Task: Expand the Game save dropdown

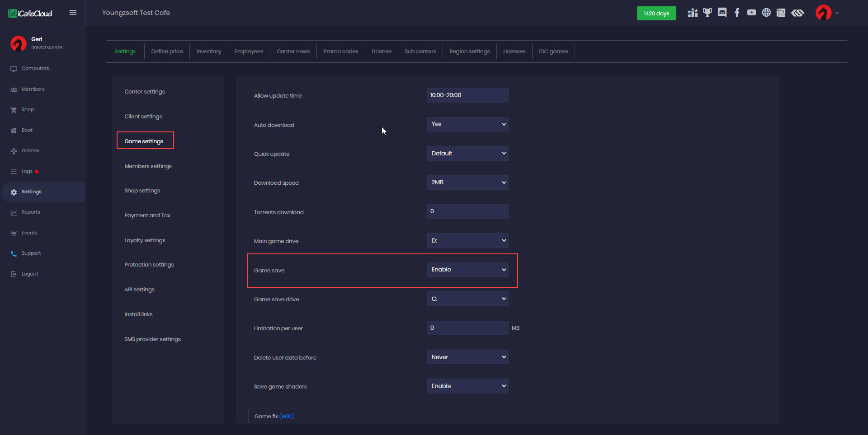Action: click(467, 270)
